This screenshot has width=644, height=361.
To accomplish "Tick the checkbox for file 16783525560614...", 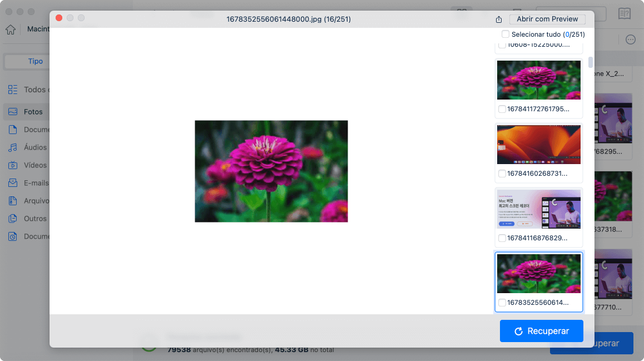I will pos(502,303).
